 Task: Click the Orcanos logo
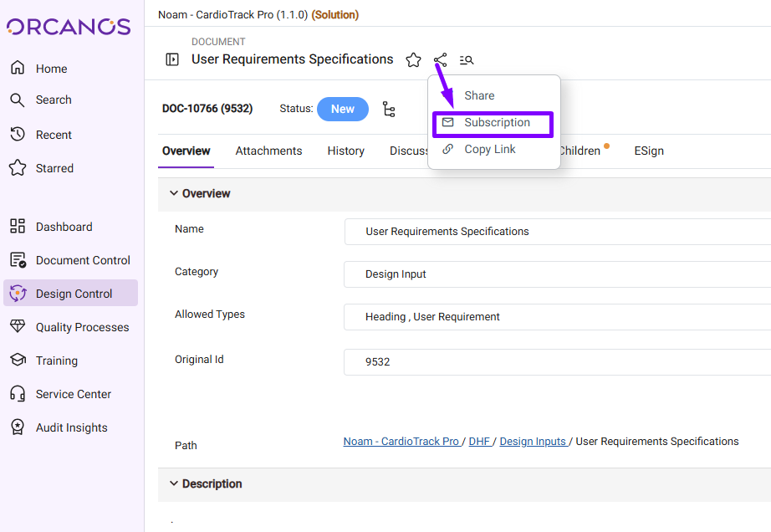[69, 27]
